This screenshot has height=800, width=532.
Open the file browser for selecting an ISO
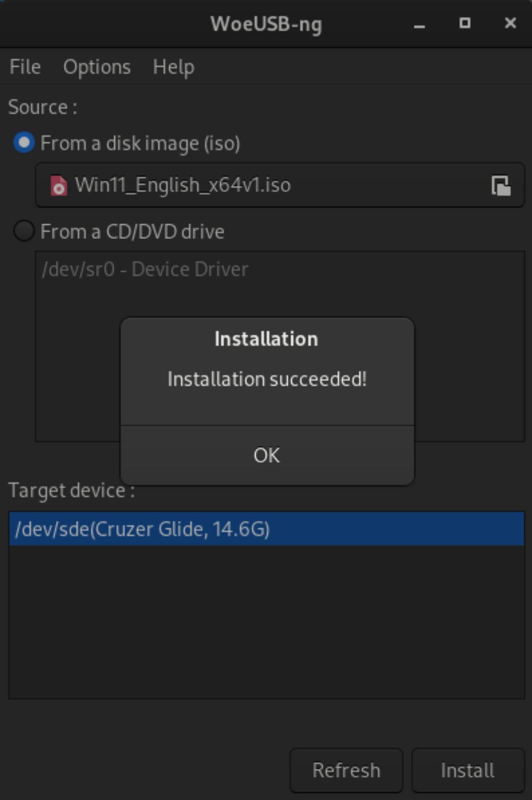[500, 186]
